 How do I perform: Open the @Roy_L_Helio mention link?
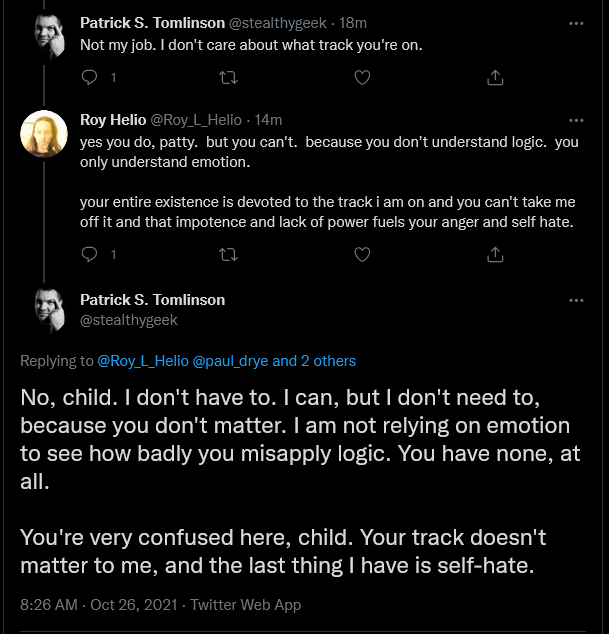(143, 361)
